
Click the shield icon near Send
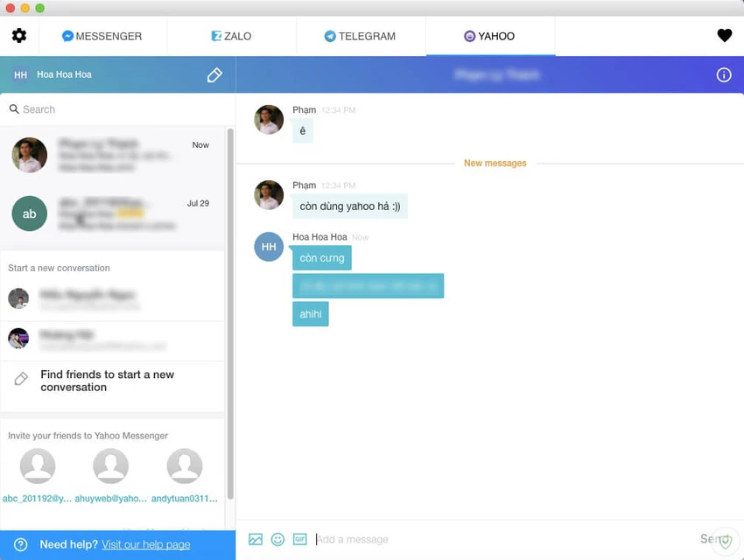point(725,540)
